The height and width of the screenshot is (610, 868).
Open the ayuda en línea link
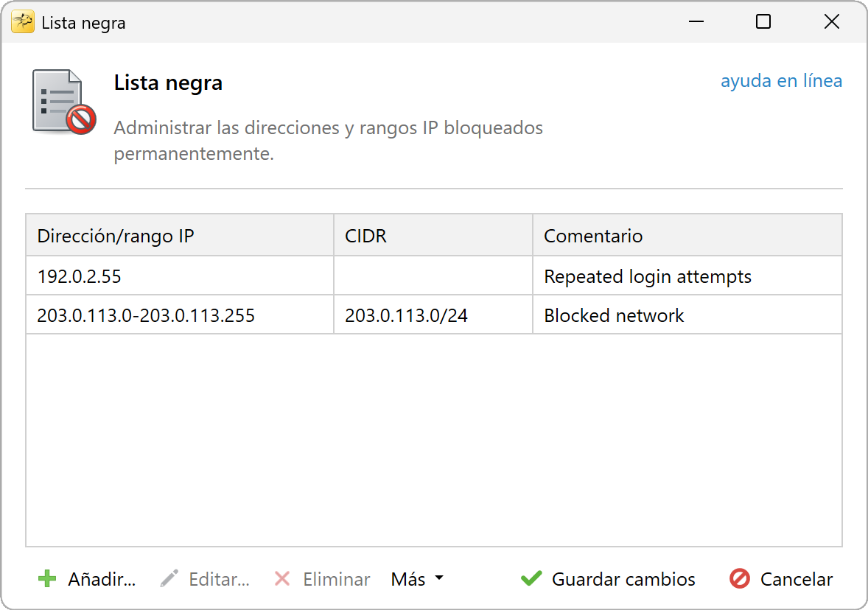781,81
